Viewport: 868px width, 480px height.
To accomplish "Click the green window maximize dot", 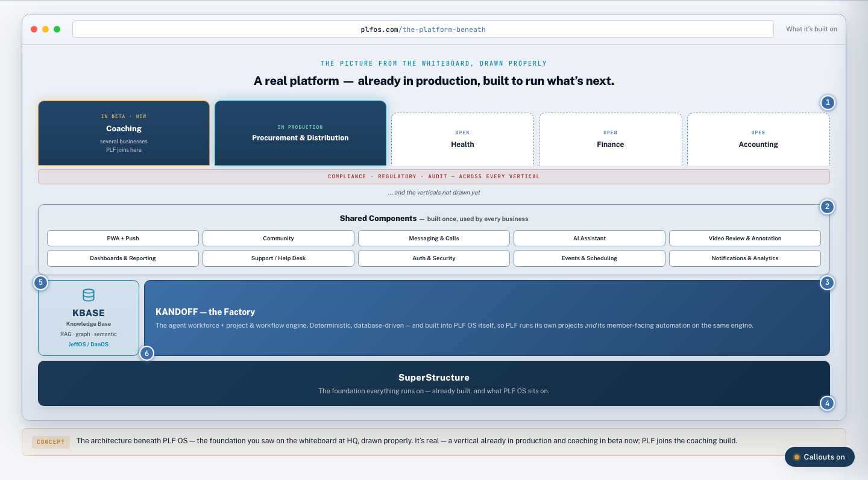I will pos(57,29).
